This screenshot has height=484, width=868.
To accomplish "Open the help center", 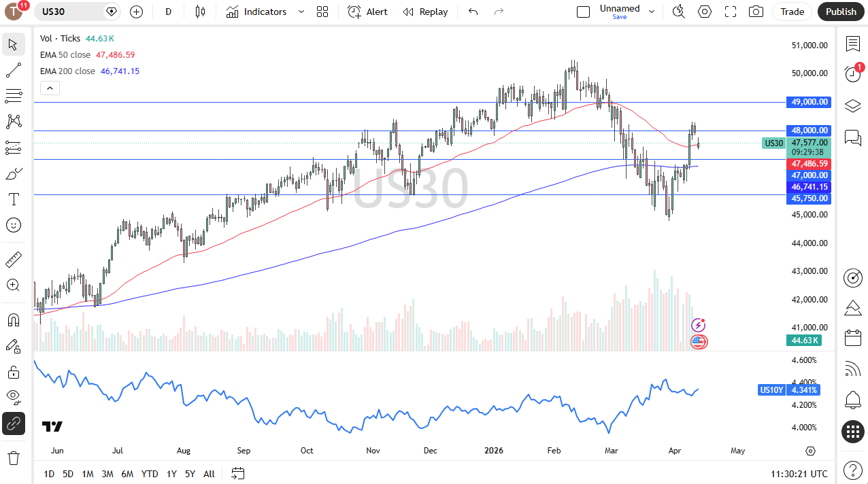I will coord(853,470).
